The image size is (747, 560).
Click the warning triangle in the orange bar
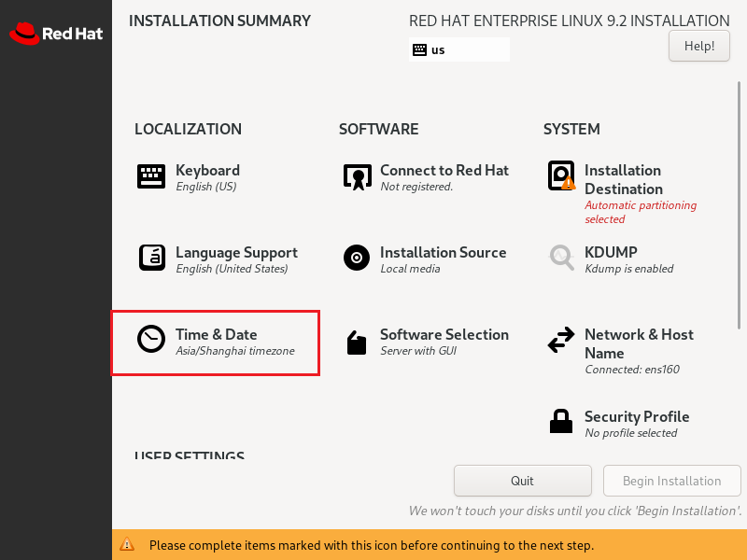click(127, 544)
